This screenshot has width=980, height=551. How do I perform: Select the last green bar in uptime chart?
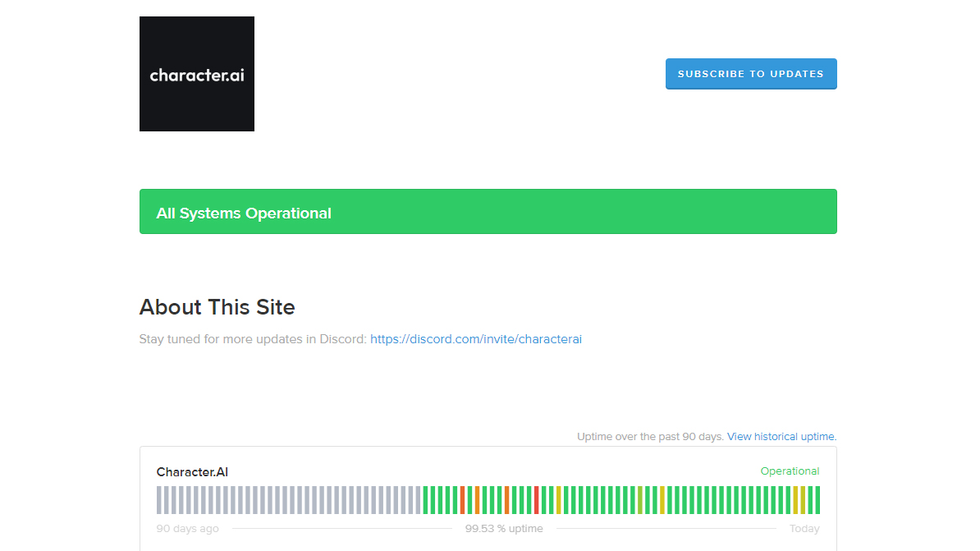click(817, 500)
